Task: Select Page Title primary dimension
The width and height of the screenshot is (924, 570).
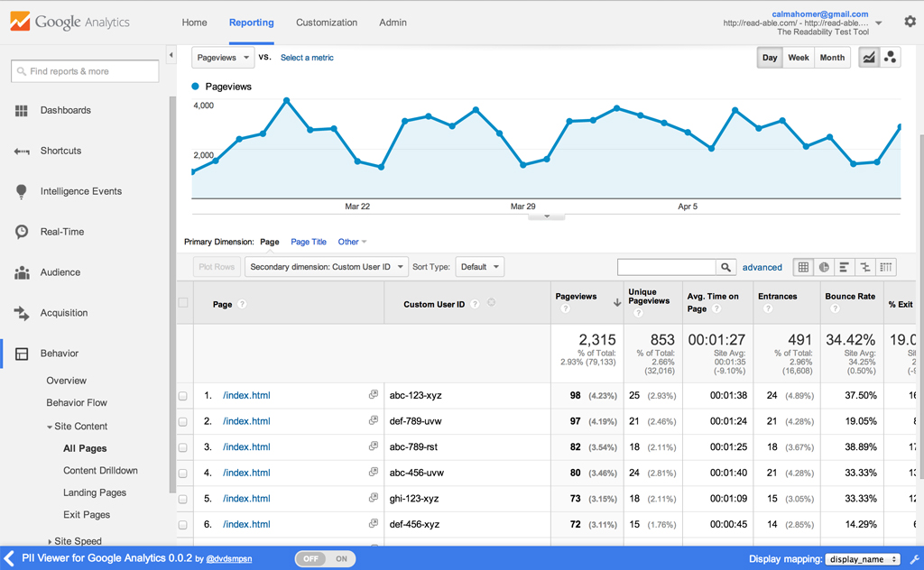Action: pyautogui.click(x=309, y=242)
